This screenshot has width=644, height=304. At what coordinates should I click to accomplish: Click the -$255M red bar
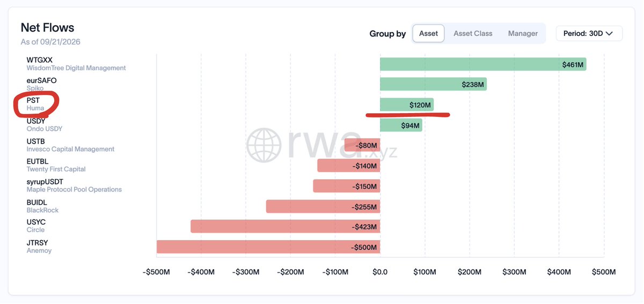(323, 206)
